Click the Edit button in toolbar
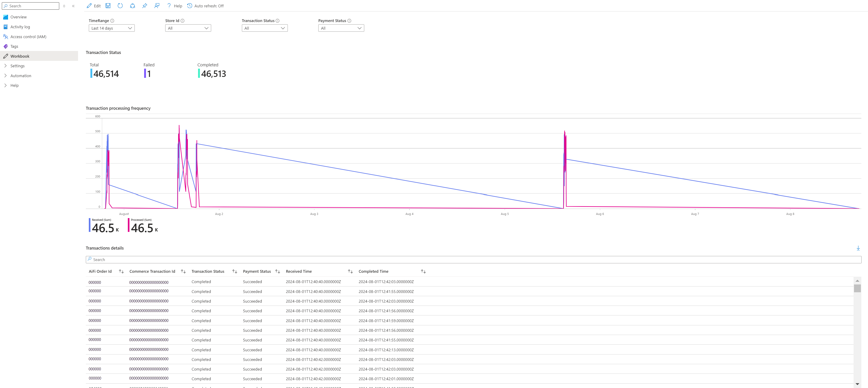This screenshot has width=868, height=388. tap(94, 6)
